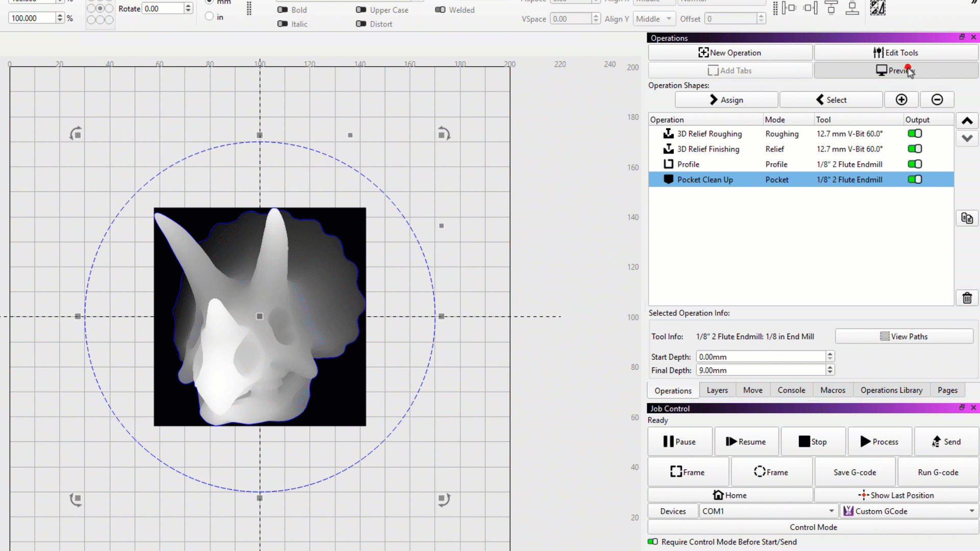Image resolution: width=980 pixels, height=551 pixels.
Task: Switch to the Console tab
Action: pyautogui.click(x=791, y=390)
